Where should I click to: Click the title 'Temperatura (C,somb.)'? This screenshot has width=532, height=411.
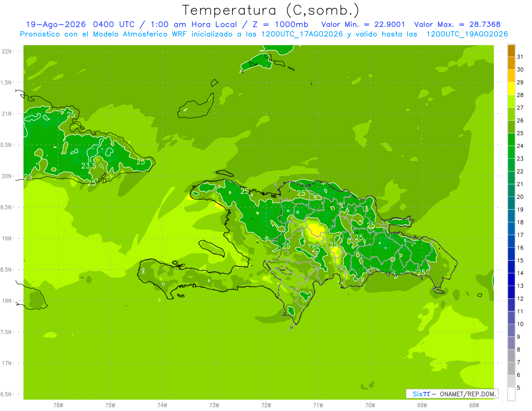tap(270, 10)
